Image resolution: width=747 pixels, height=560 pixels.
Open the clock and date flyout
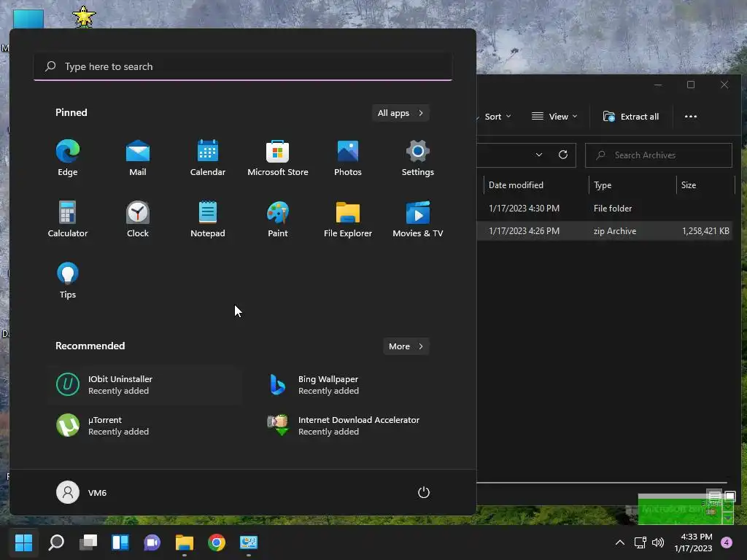tap(693, 542)
